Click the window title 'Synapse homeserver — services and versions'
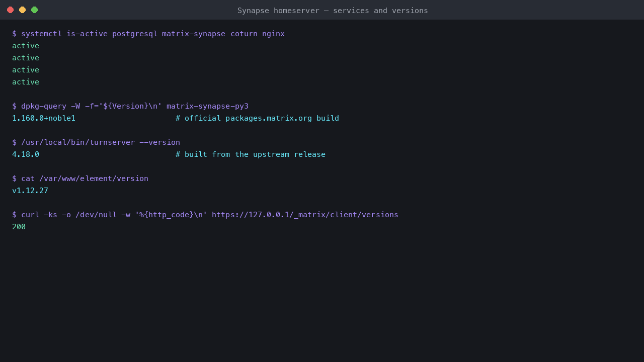644x362 pixels. click(333, 11)
